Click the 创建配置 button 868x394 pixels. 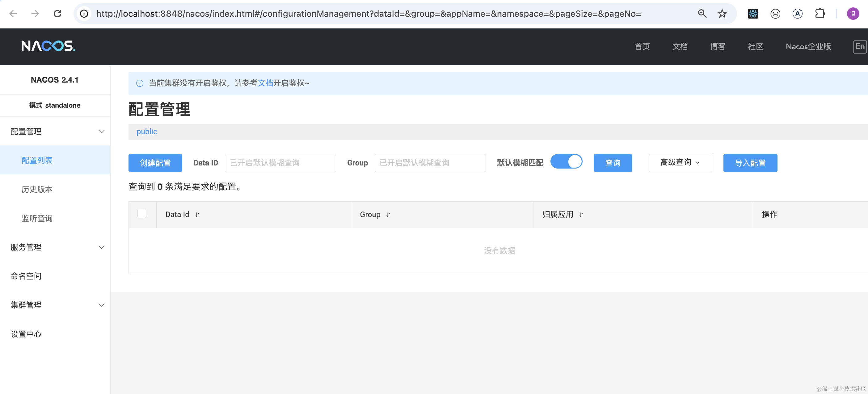tap(155, 163)
